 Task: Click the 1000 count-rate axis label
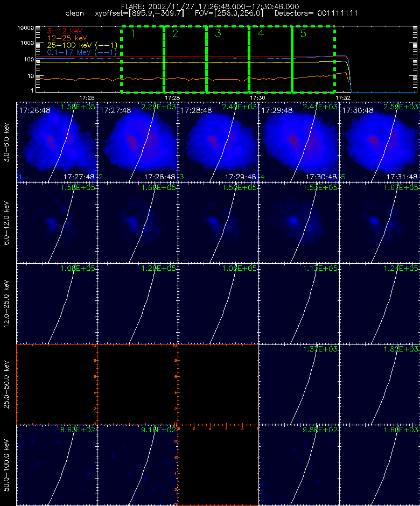[27, 43]
